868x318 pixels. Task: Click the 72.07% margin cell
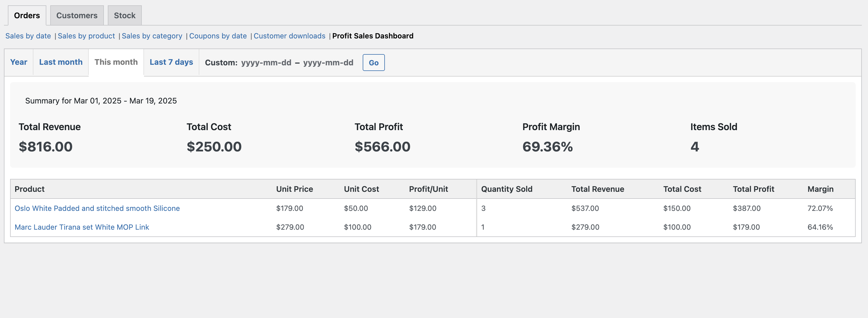tap(820, 208)
